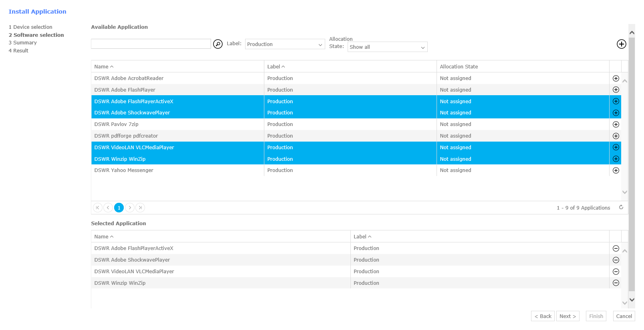Screen dimensions: 644x330
Task: Select DSWR Adobe FlashPlayer row
Action: tap(356, 90)
